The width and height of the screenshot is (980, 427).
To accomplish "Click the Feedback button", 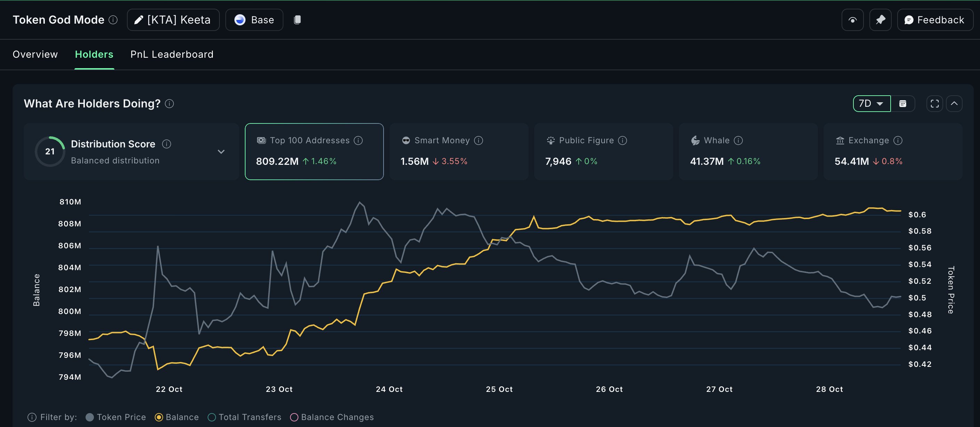I will tap(935, 20).
